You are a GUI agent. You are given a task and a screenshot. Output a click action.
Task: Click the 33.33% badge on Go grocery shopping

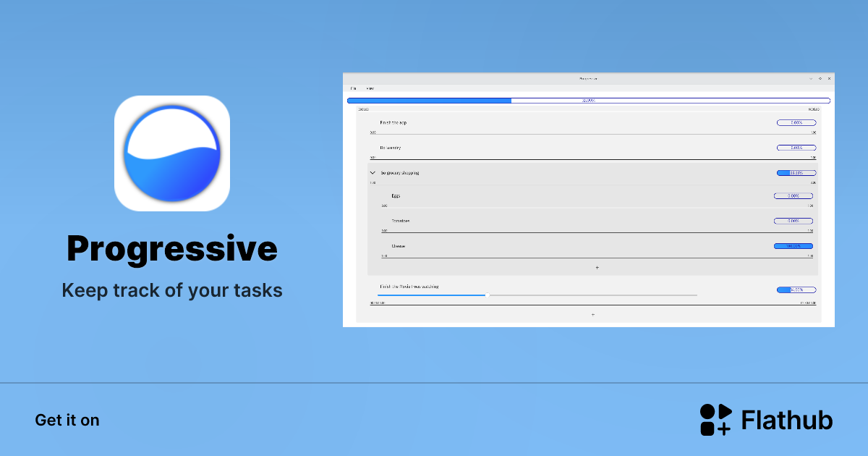click(796, 173)
